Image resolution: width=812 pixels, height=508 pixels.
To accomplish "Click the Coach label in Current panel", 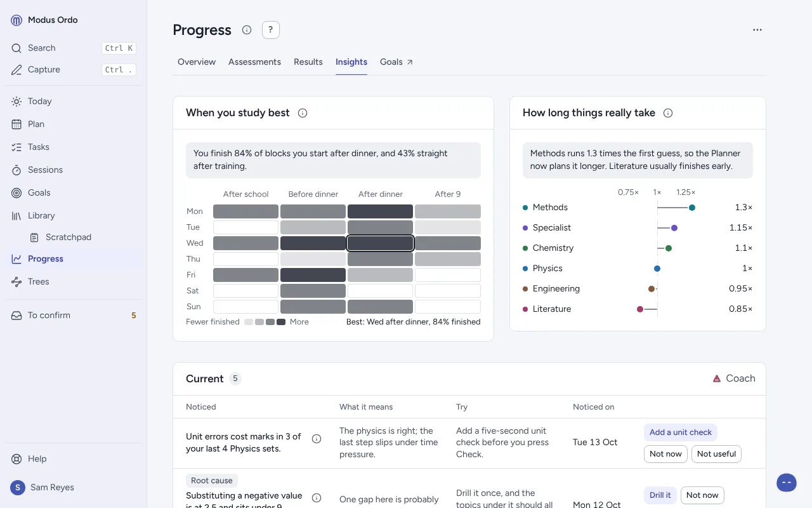I will pos(734,378).
